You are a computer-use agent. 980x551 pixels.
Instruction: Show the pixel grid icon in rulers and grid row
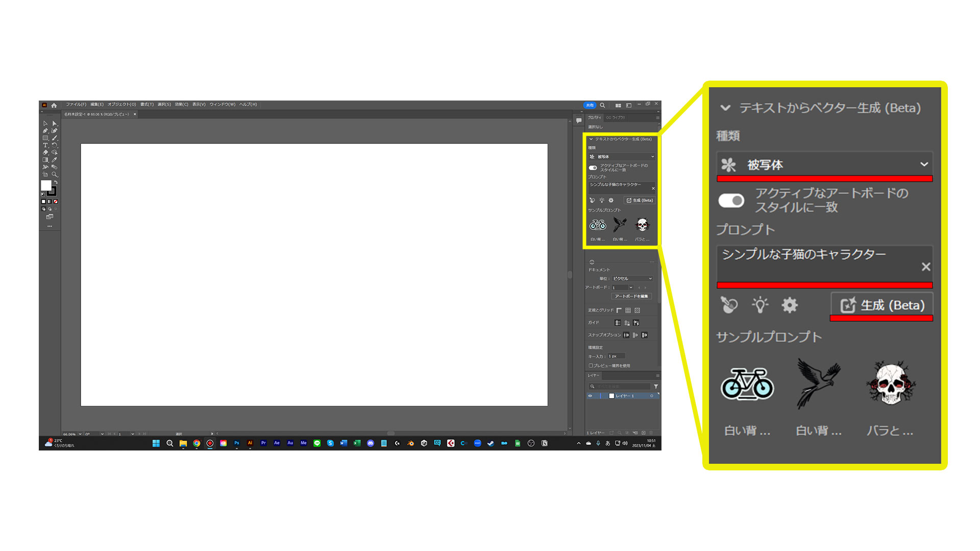coord(638,310)
